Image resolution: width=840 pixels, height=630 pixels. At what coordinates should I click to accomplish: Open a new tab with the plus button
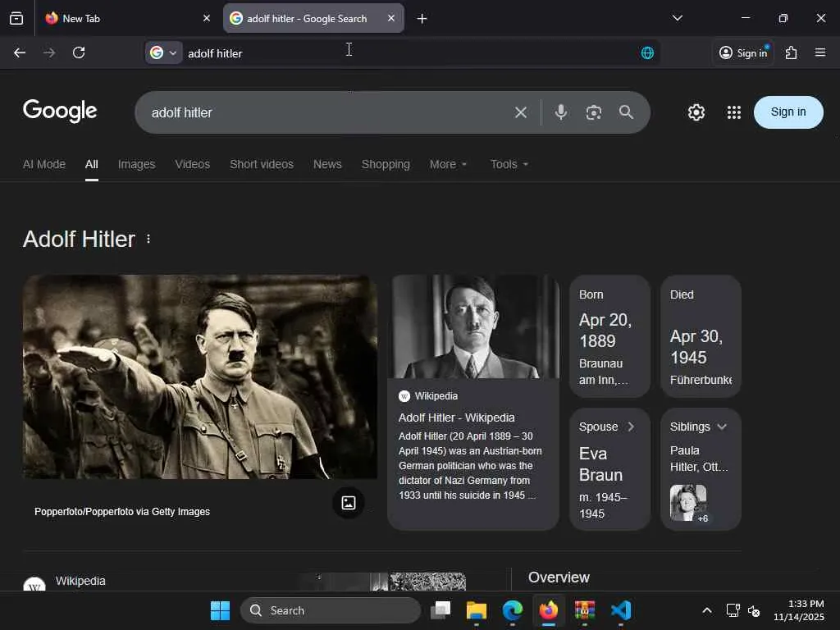[422, 19]
